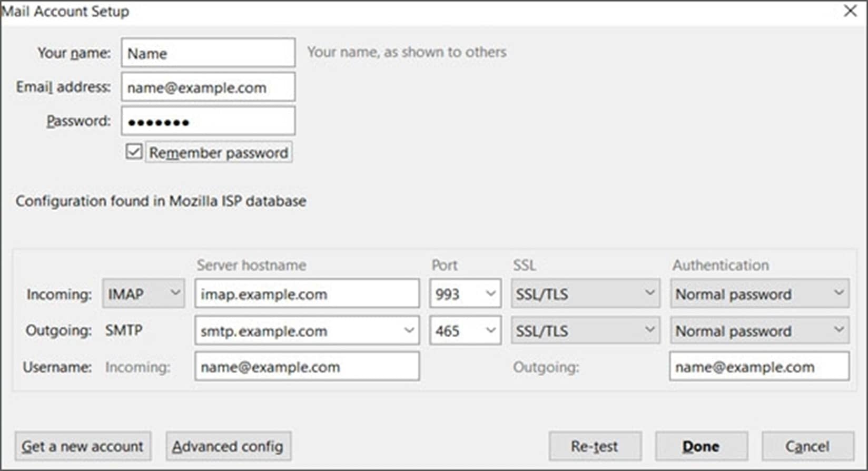This screenshot has width=868, height=471.
Task: Focus the Password field
Action: coord(208,121)
